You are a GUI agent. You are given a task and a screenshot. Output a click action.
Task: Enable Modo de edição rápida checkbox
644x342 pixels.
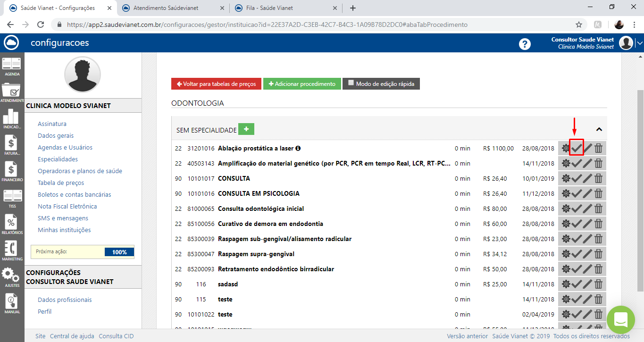coord(351,83)
